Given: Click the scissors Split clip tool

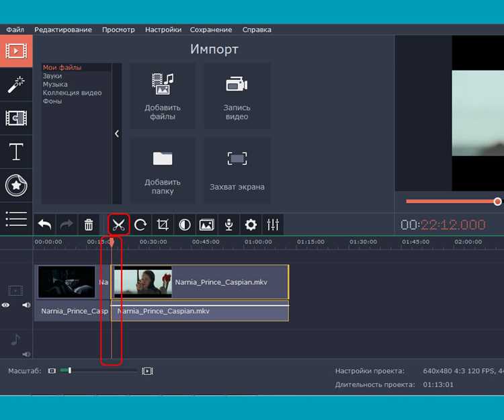Looking at the screenshot, I should pos(118,224).
